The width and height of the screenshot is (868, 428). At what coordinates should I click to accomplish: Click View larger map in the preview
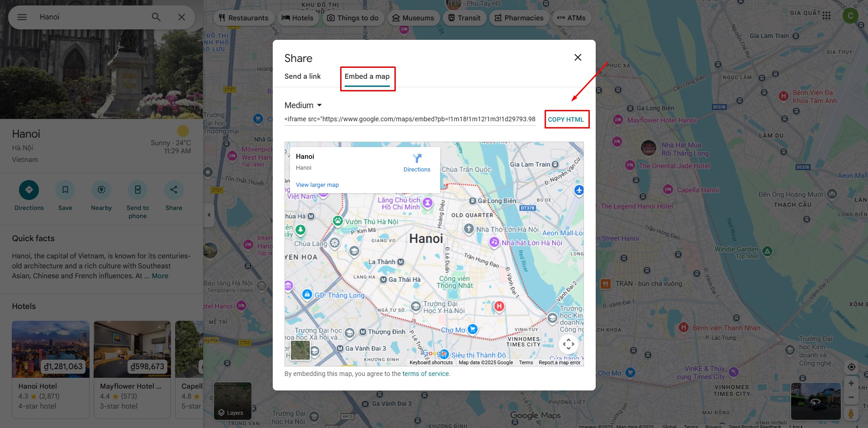click(x=317, y=185)
